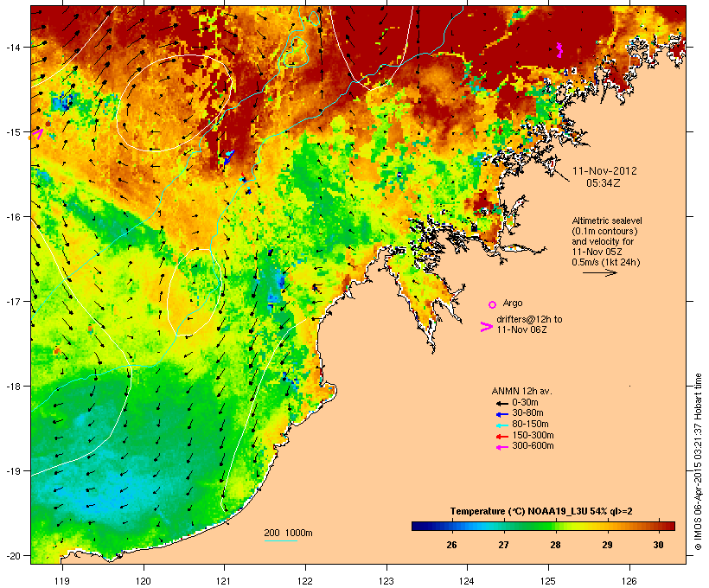Click the colorbar tick label 29
Screen dimensions: 709x588
click(x=607, y=545)
